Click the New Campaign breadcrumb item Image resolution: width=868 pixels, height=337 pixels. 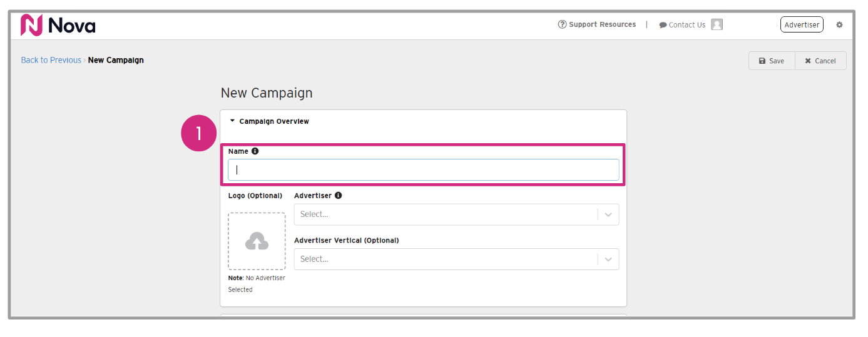pyautogui.click(x=116, y=60)
